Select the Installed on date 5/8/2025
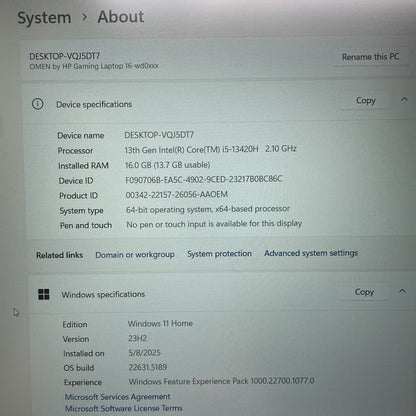 click(145, 353)
